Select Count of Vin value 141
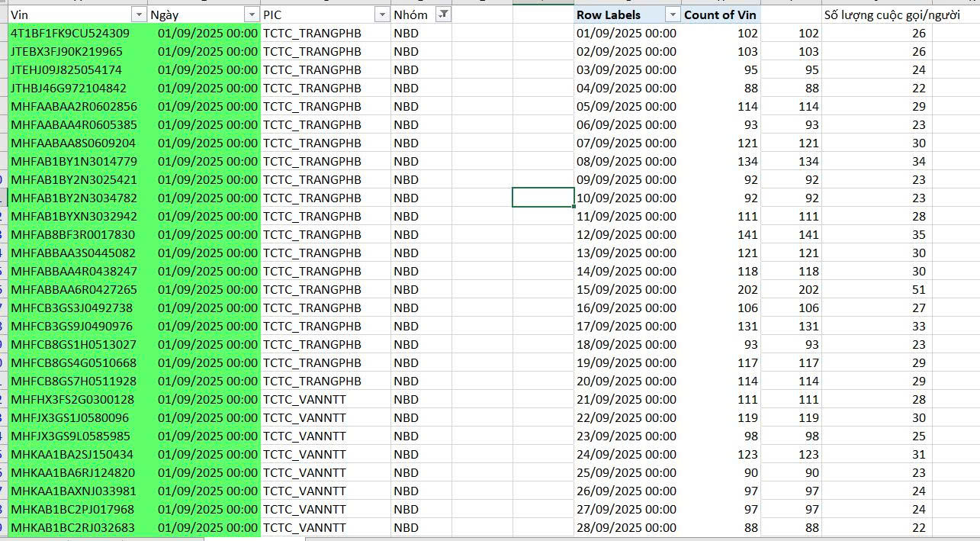Viewport: 980px width, 541px height. point(721,234)
